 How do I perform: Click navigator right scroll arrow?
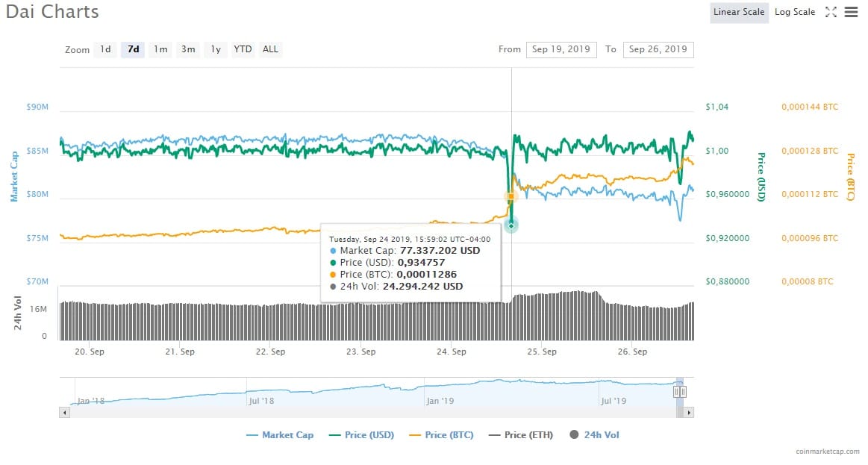tap(689, 413)
